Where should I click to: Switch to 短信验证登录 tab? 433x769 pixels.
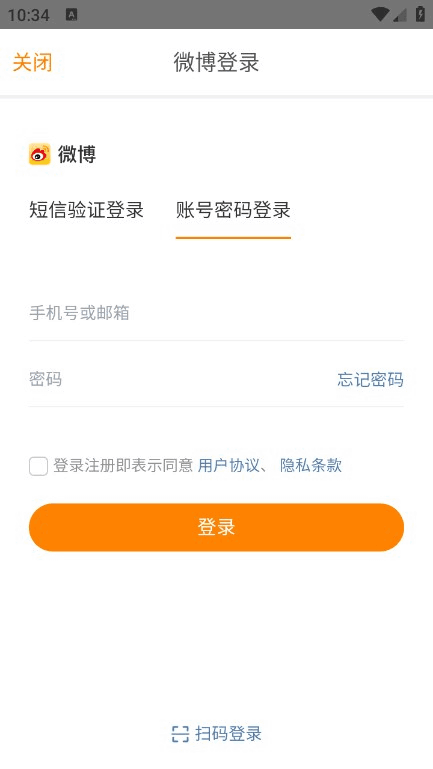click(86, 210)
